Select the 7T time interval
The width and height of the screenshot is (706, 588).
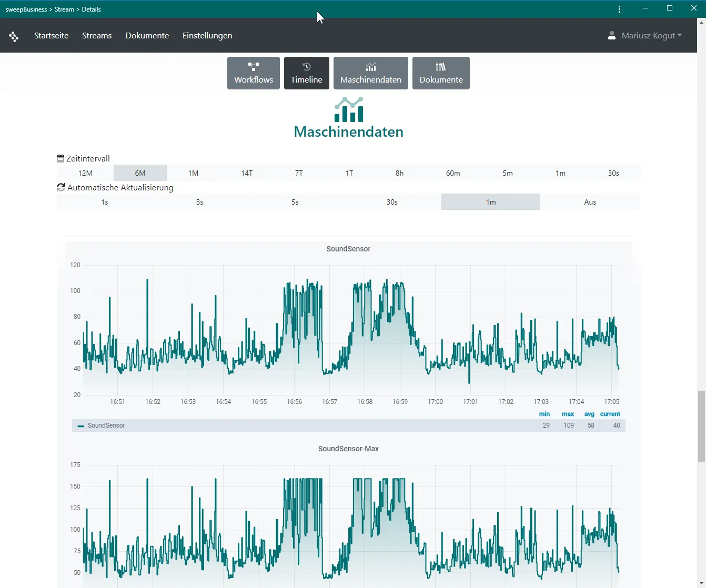click(x=299, y=173)
